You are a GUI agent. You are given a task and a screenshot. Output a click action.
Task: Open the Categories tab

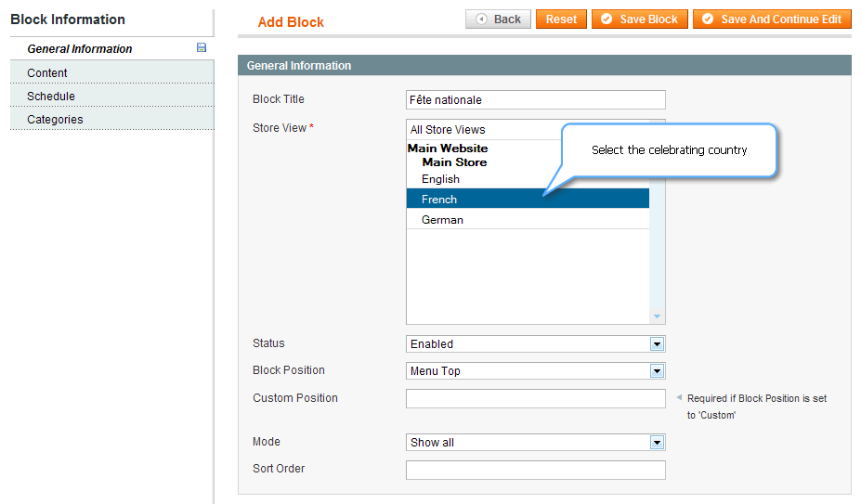(112, 119)
